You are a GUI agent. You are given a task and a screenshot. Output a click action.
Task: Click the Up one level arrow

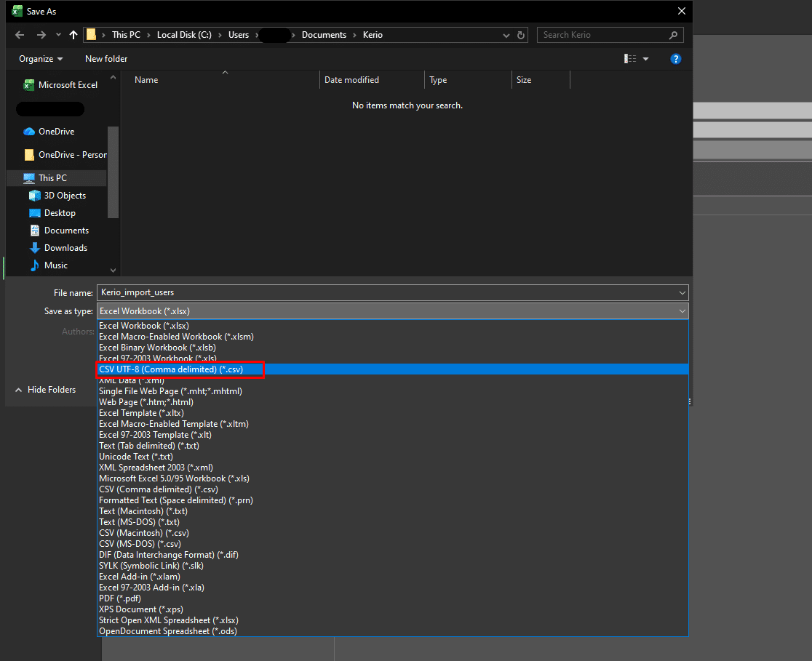click(x=73, y=35)
